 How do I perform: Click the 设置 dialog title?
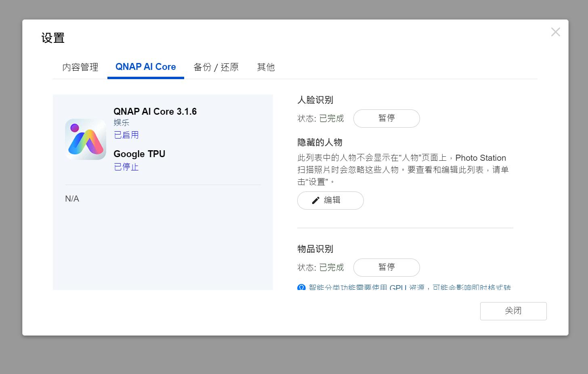click(53, 38)
